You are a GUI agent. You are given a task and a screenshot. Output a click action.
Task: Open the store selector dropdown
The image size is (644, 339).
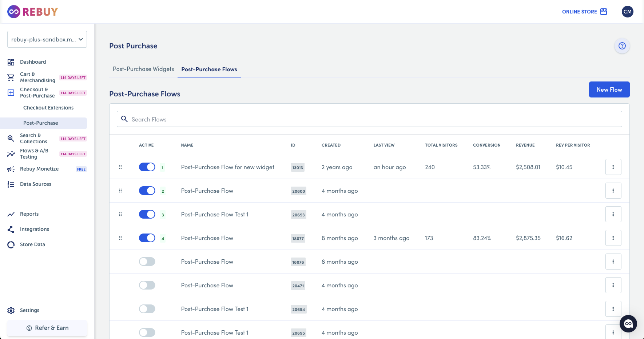pos(47,39)
